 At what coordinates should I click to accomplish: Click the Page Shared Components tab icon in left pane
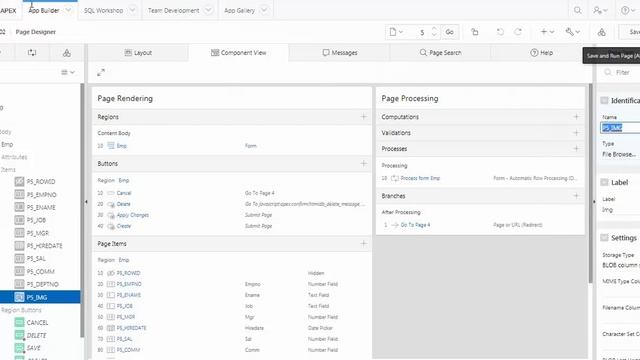[67, 53]
